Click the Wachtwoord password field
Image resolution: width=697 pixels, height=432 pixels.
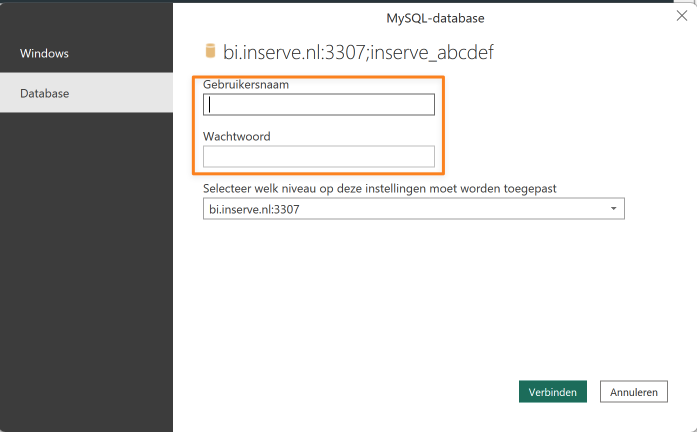[x=319, y=156]
